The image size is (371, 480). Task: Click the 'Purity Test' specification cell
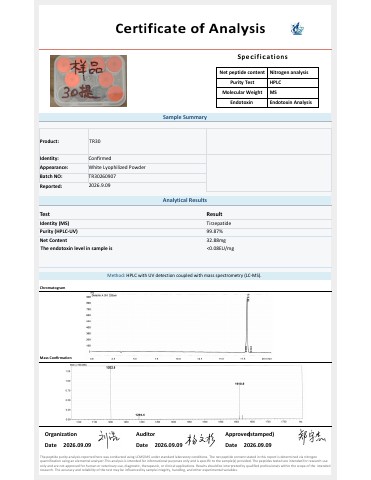242,82
